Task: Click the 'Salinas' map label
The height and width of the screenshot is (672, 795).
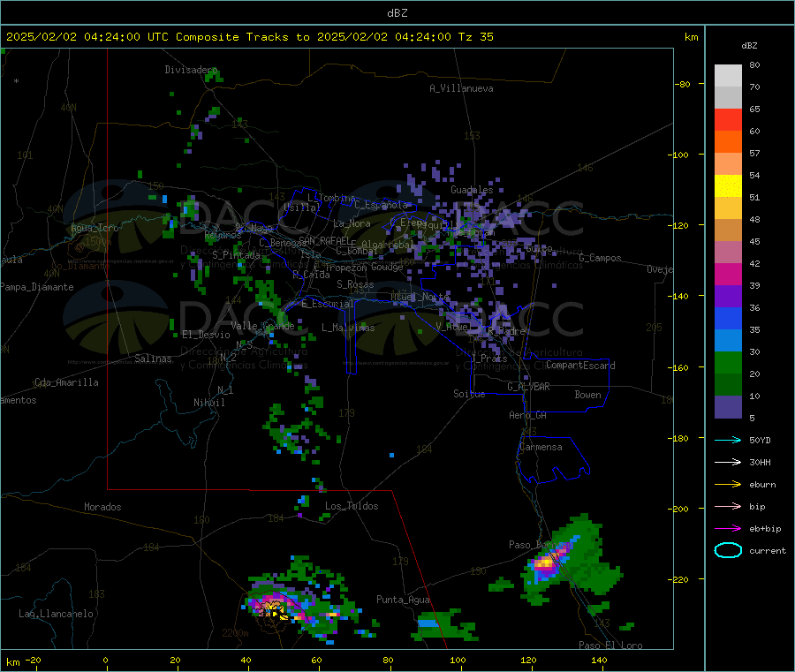Action: (153, 359)
